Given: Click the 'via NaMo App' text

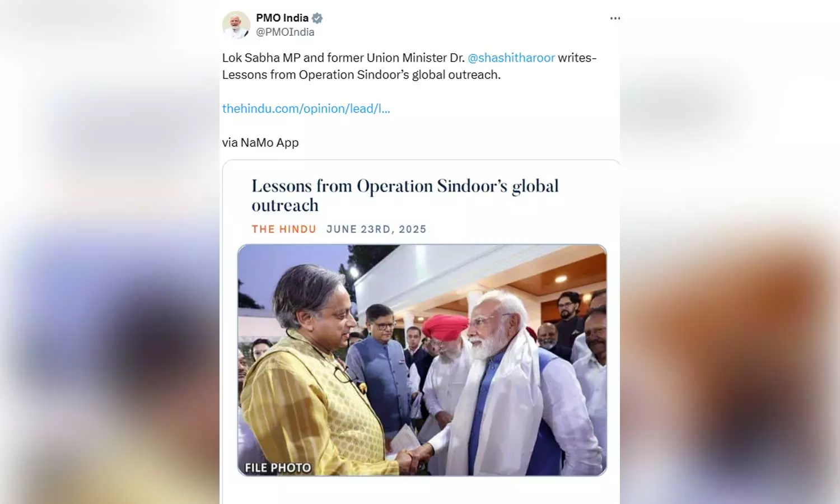Looking at the screenshot, I should click(x=260, y=143).
